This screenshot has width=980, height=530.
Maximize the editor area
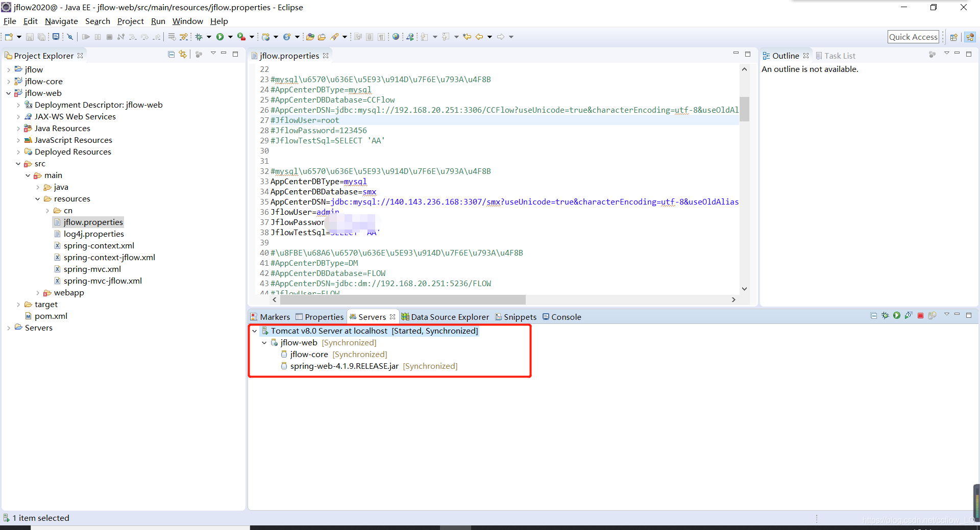pyautogui.click(x=748, y=54)
